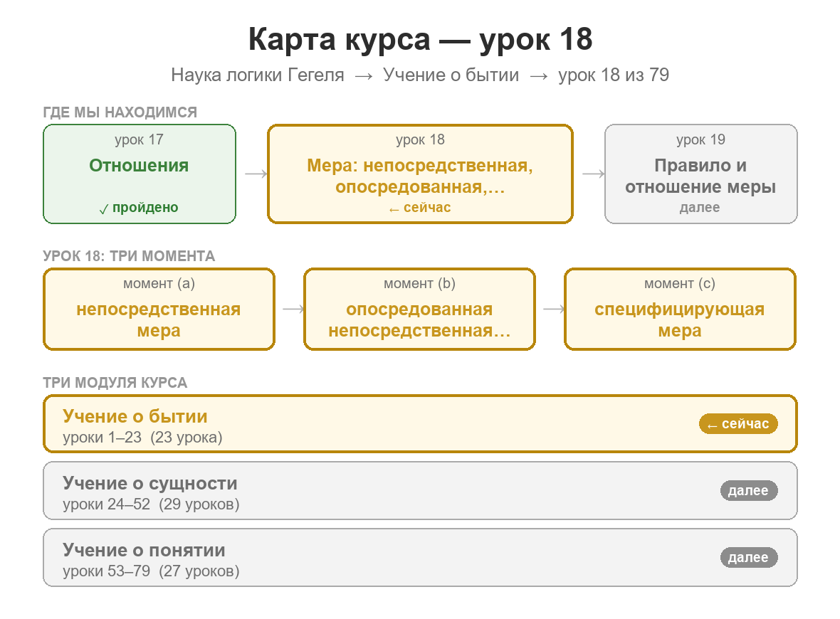Open the module row "Учение о понятии"
Image resolution: width=840 pixels, height=619 pixels.
point(421,558)
